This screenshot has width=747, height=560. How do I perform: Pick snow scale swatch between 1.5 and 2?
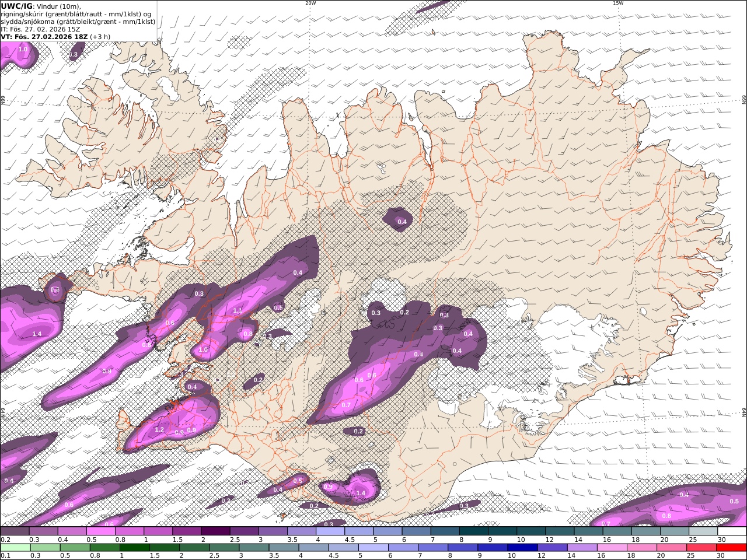coord(187,531)
